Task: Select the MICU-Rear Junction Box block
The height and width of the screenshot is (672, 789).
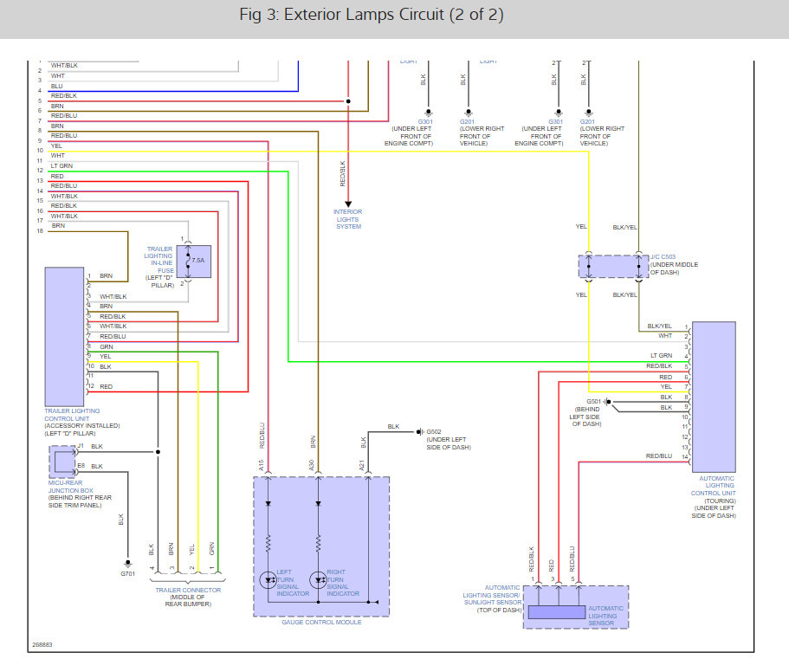Action: click(x=62, y=462)
